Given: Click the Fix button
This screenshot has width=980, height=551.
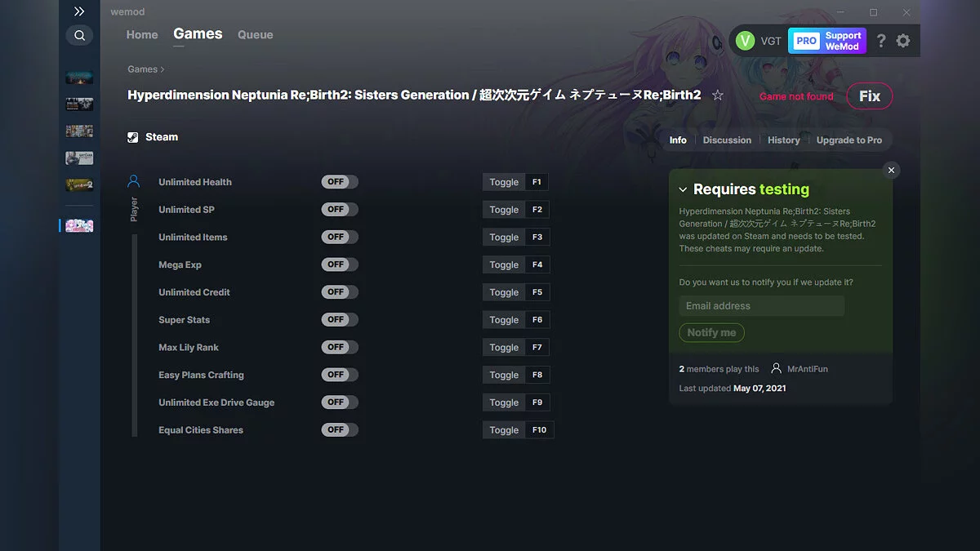Looking at the screenshot, I should (870, 96).
